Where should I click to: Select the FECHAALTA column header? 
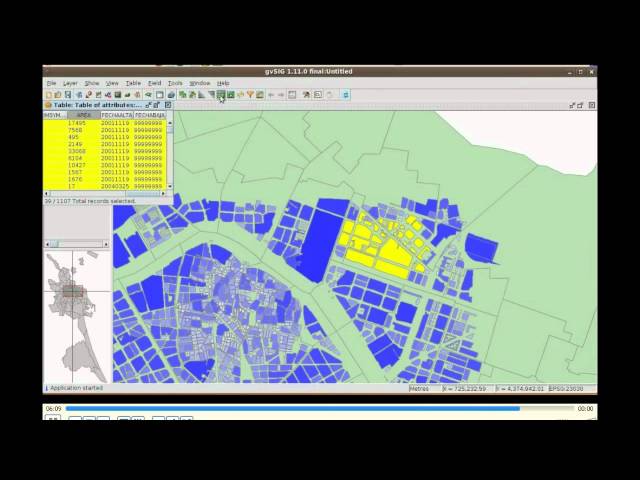117,115
